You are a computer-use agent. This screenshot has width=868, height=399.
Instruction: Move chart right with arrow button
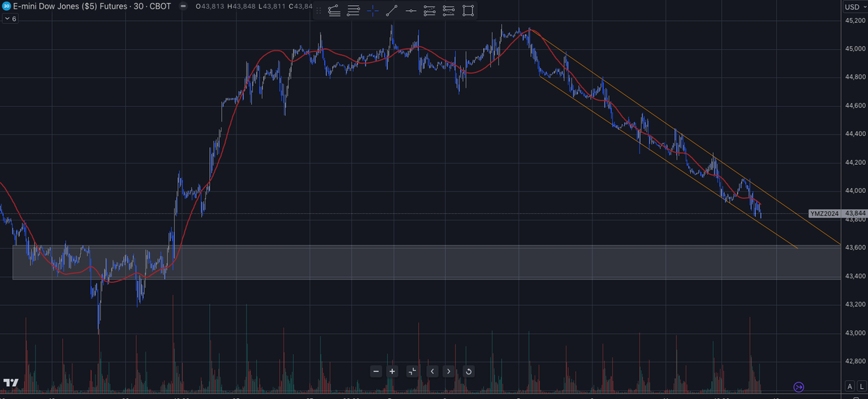point(448,372)
